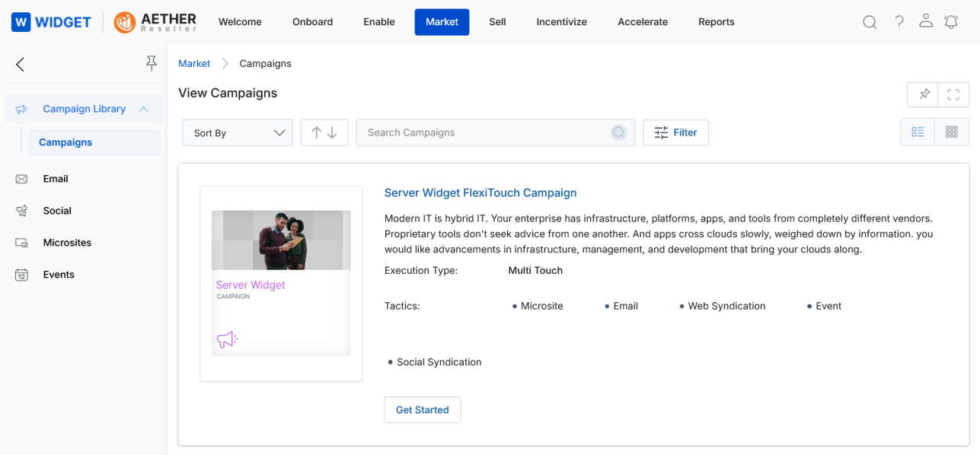980x455 pixels.
Task: Click the Campaign Library megaphone icon
Action: [22, 109]
